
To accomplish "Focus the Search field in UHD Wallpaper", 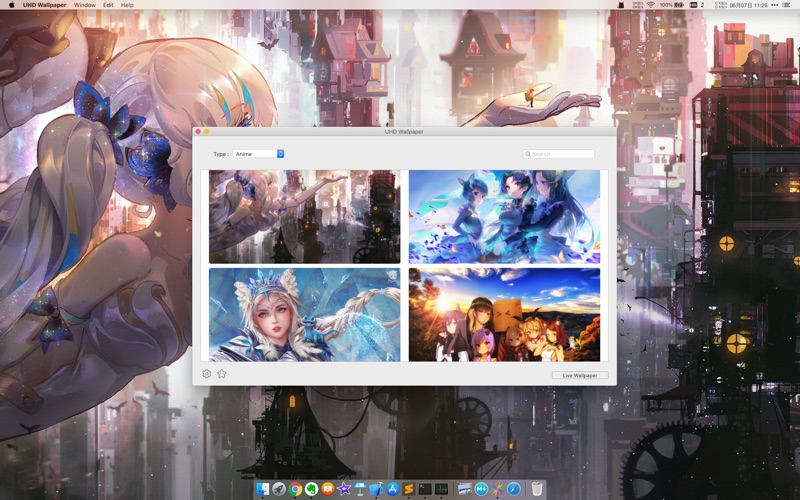I will pos(559,154).
